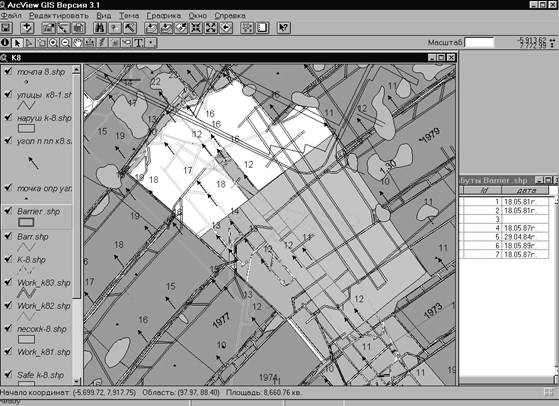Select the Zoom In magnifier tool
Image resolution: width=559 pixels, height=406 pixels.
tap(53, 43)
